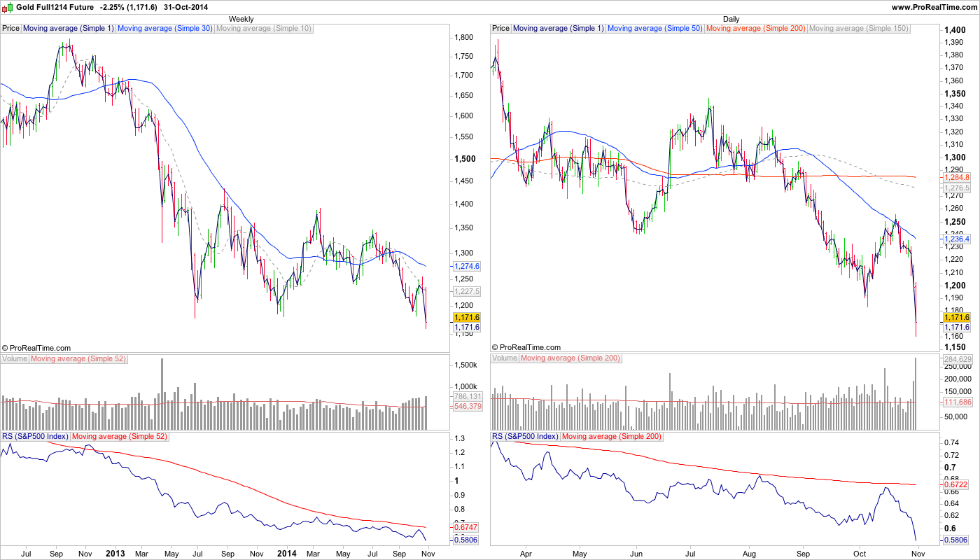980x560 pixels.
Task: Click 1,500k on Weekly volume axis
Action: tap(465, 365)
